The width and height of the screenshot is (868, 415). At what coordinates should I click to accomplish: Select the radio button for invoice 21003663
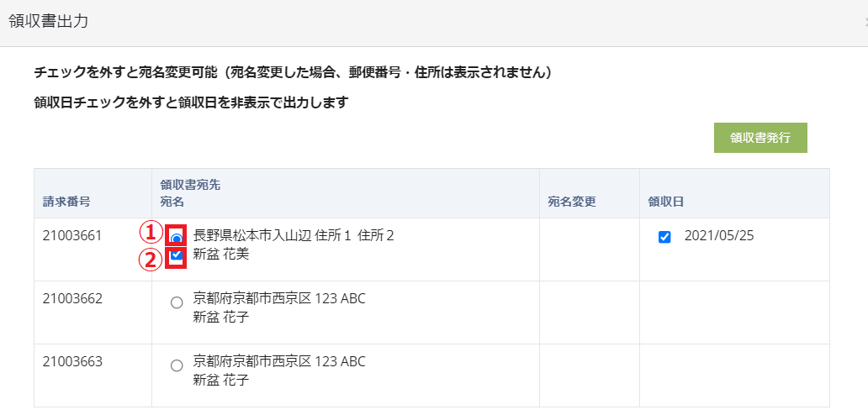click(x=177, y=365)
